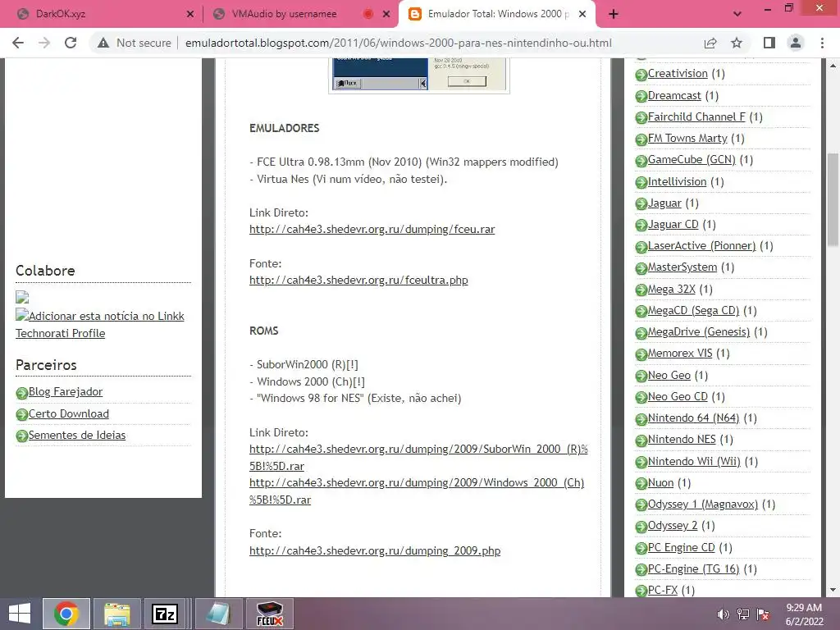Open the Nintendo 64 (N64) category

693,418
